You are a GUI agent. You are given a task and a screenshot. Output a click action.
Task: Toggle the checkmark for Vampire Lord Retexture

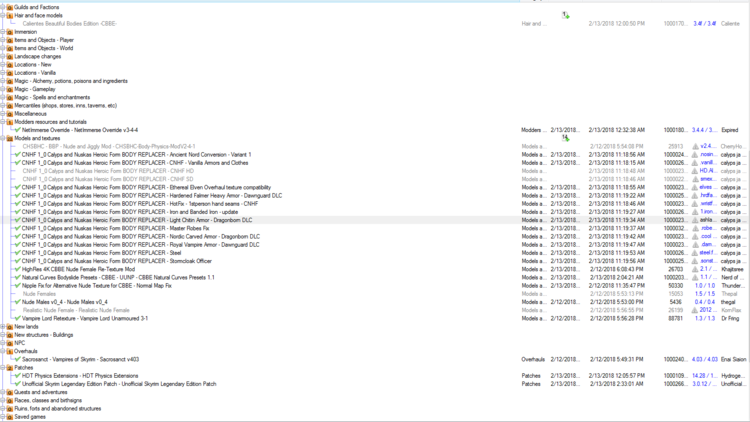pyautogui.click(x=18, y=319)
